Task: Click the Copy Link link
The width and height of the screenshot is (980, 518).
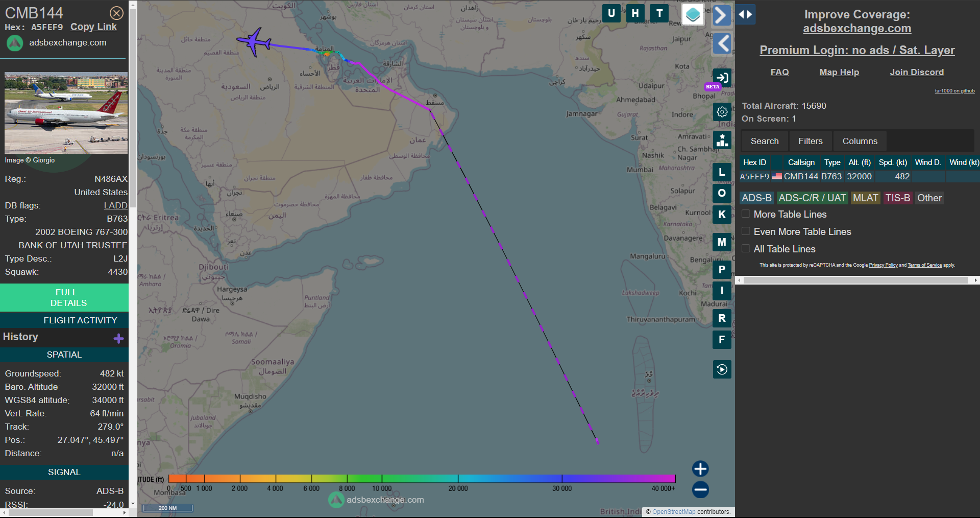Action: [x=93, y=27]
